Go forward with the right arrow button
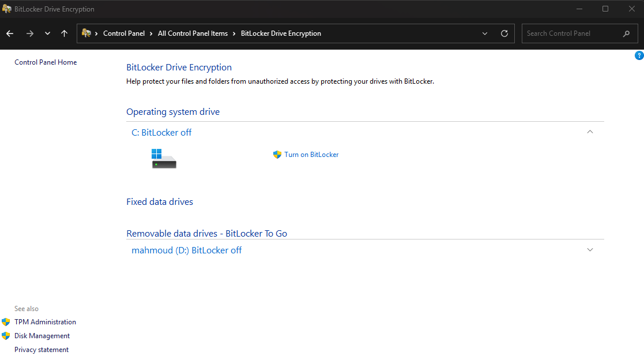The width and height of the screenshot is (644, 363). click(29, 33)
